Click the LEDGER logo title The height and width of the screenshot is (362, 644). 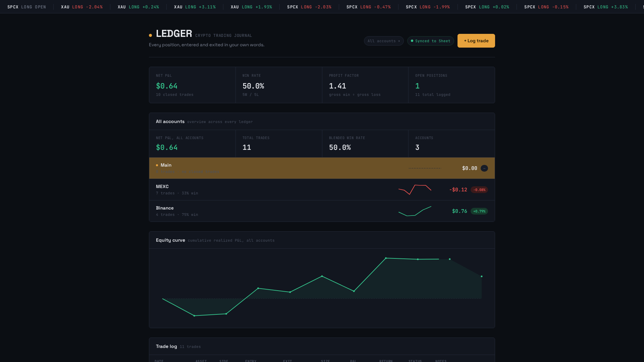click(x=174, y=34)
